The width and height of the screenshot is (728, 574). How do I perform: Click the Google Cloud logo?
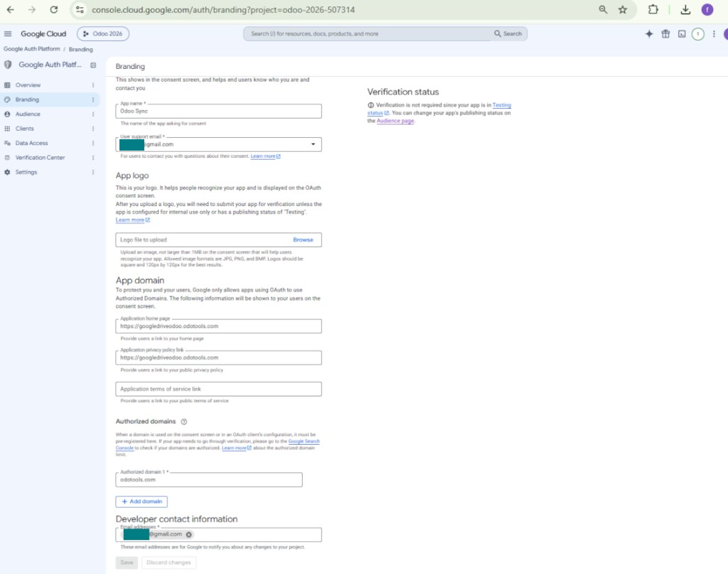point(43,34)
